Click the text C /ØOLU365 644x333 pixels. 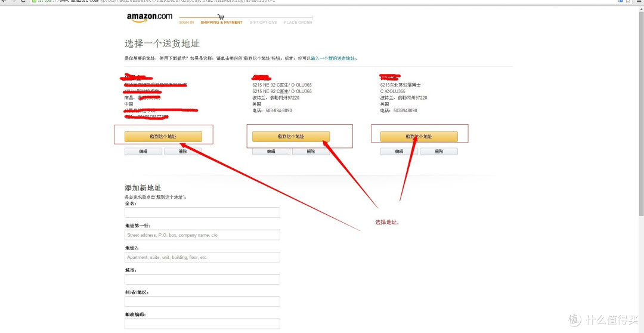click(392, 91)
